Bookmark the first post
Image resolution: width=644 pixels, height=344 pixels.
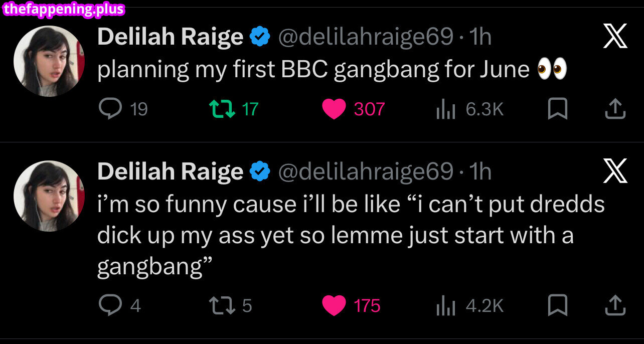tap(557, 109)
